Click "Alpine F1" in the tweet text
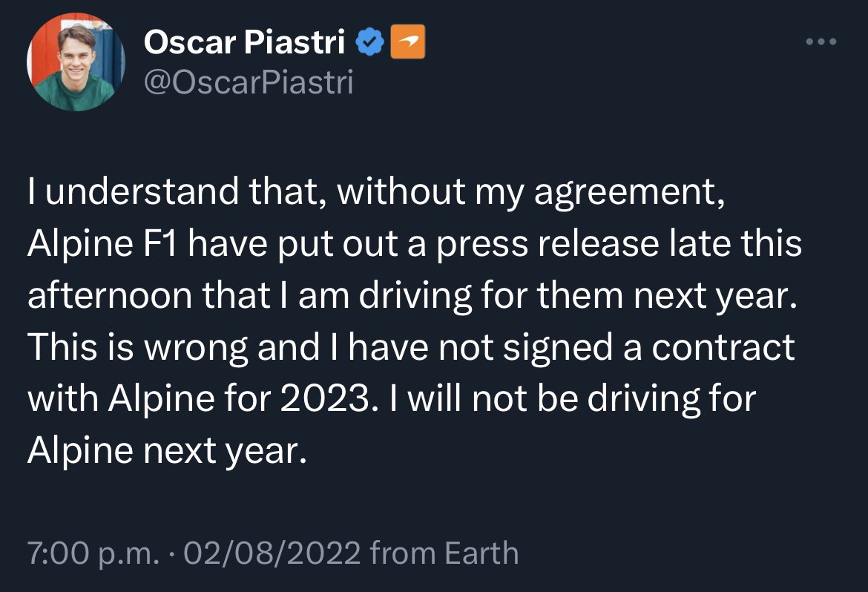 [102, 244]
